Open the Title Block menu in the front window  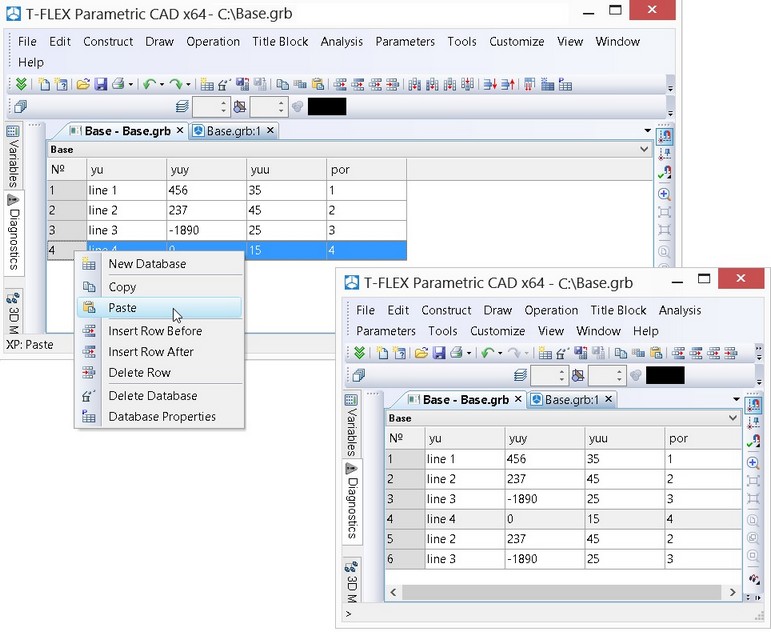618,310
